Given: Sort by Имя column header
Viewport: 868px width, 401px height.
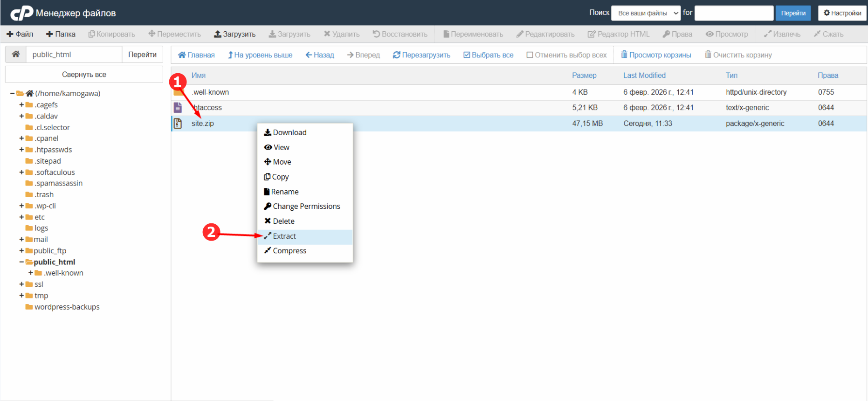Looking at the screenshot, I should pyautogui.click(x=199, y=76).
